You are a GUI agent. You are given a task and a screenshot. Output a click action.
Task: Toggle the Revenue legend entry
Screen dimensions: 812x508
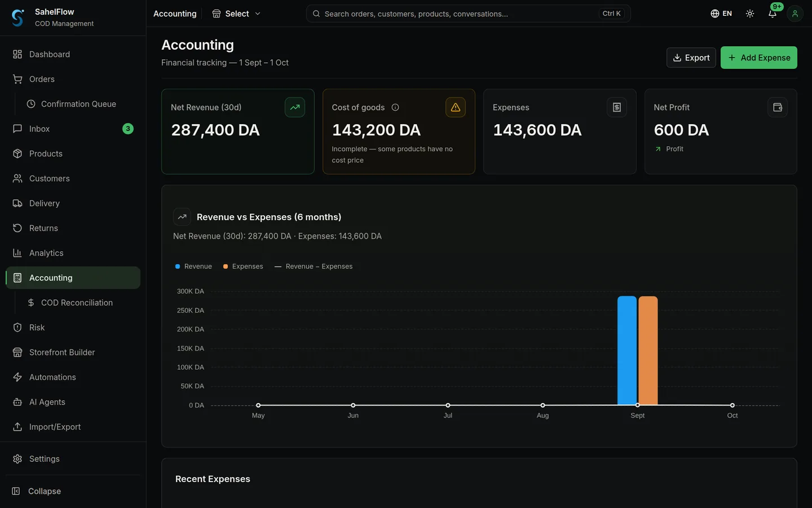pos(193,266)
